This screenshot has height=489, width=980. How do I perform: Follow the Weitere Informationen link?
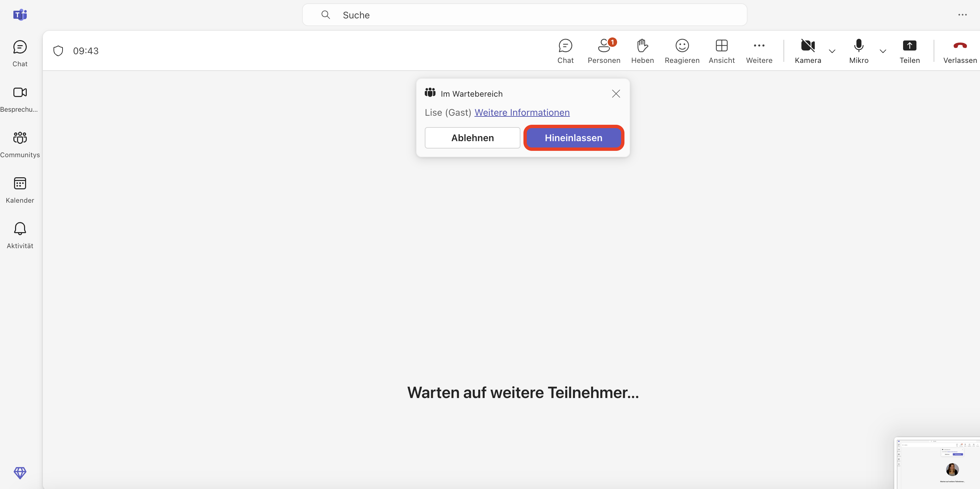pos(521,113)
